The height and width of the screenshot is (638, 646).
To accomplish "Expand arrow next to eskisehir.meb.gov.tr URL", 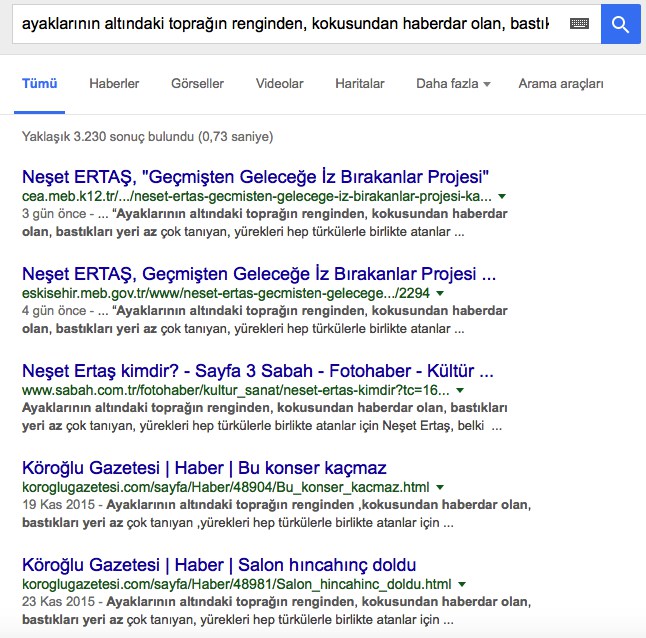I will coord(440,293).
